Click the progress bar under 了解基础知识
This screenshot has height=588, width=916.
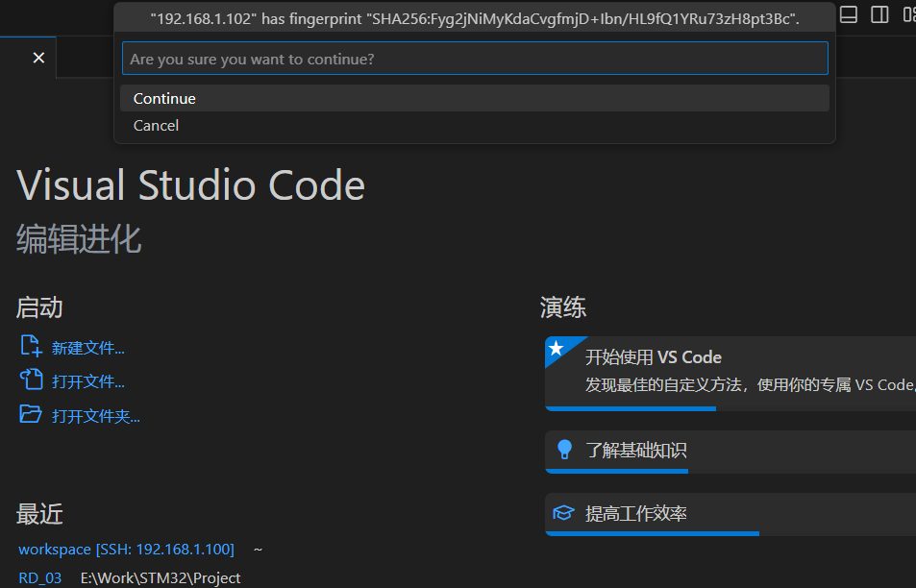click(616, 471)
